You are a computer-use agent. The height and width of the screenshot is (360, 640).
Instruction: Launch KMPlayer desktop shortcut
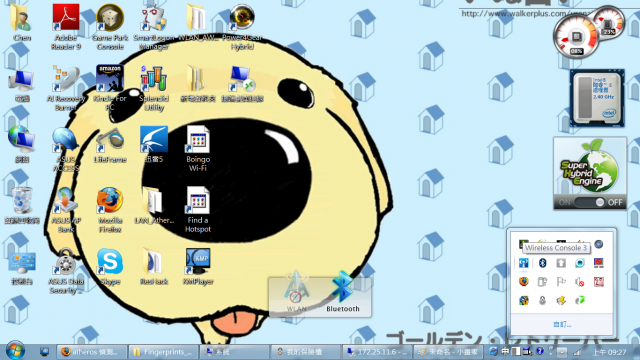pos(198,267)
